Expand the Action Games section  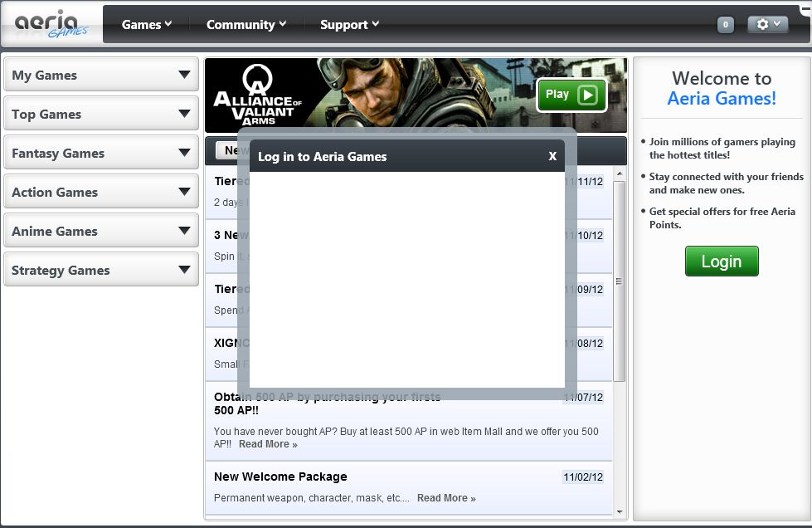click(101, 192)
